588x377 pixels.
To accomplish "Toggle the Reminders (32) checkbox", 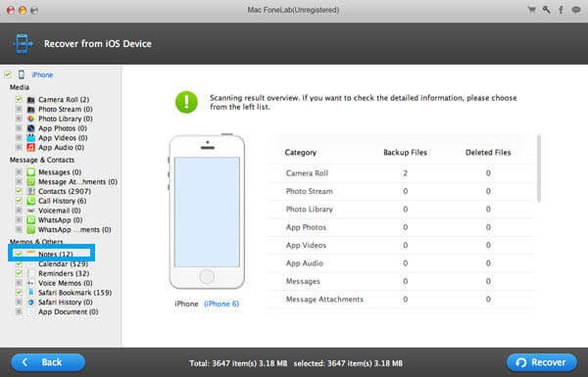I will tap(19, 273).
